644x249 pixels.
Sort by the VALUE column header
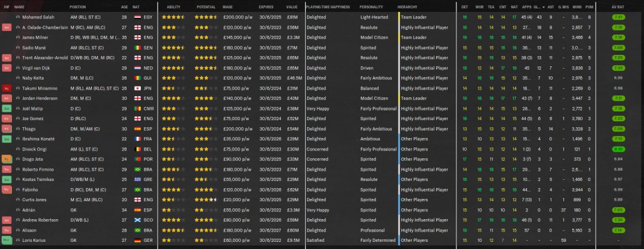[292, 7]
